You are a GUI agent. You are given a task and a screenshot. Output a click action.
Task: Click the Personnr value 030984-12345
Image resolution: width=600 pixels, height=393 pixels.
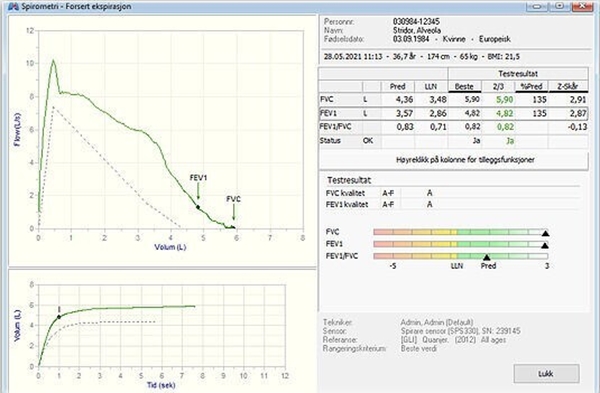[416, 21]
